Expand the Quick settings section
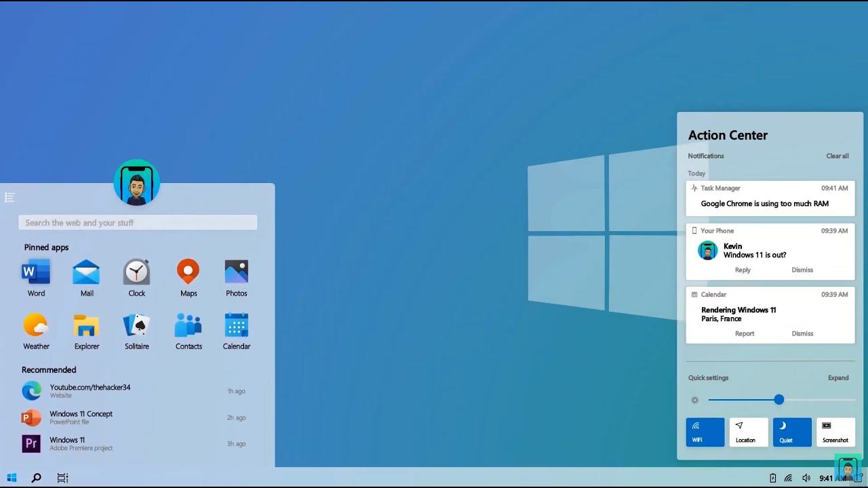This screenshot has width=868, height=488. [838, 378]
